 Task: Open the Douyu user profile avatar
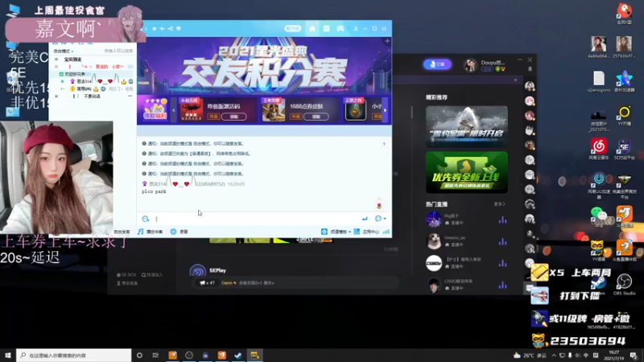click(x=471, y=65)
